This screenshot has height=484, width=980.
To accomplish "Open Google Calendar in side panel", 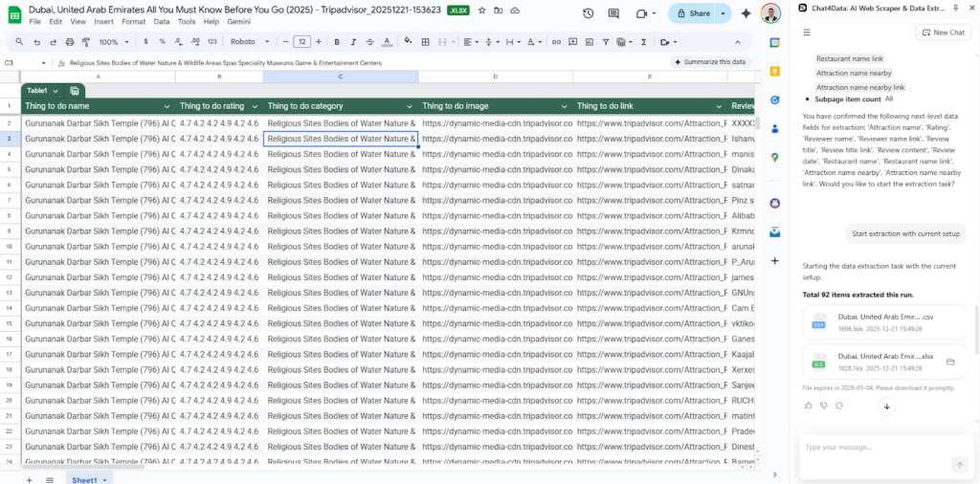I will pyautogui.click(x=775, y=42).
